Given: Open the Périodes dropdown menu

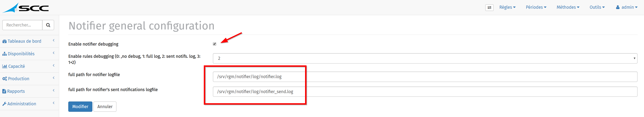Looking at the screenshot, I should click(x=536, y=7).
